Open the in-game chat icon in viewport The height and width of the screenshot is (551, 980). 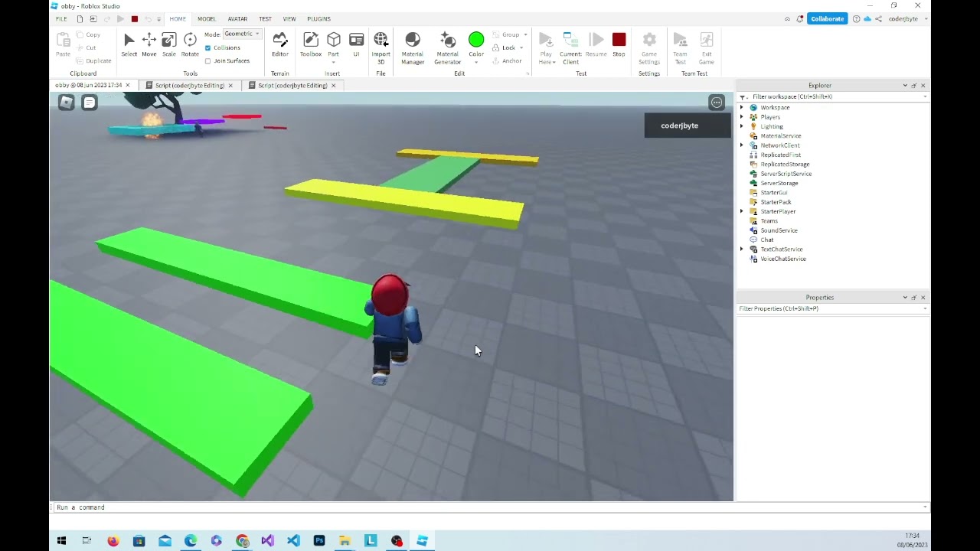click(x=90, y=103)
